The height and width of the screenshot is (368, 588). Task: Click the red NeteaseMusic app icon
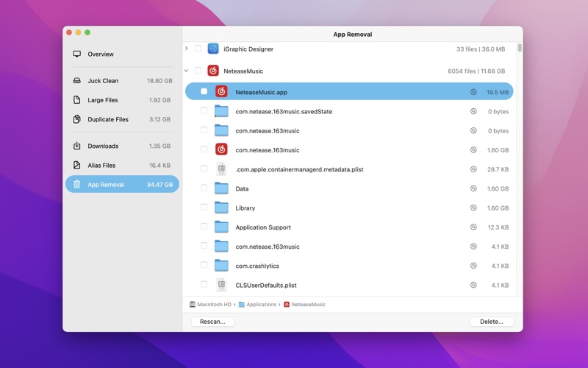pyautogui.click(x=213, y=71)
